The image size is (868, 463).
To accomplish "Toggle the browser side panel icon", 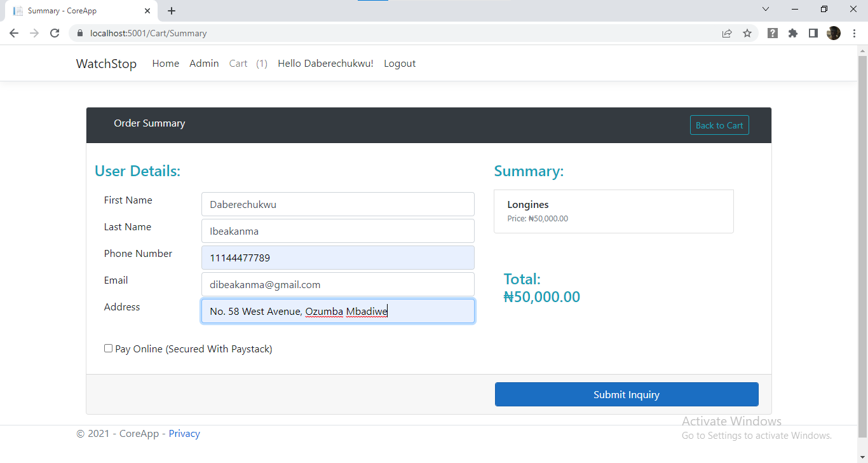I will click(x=813, y=33).
